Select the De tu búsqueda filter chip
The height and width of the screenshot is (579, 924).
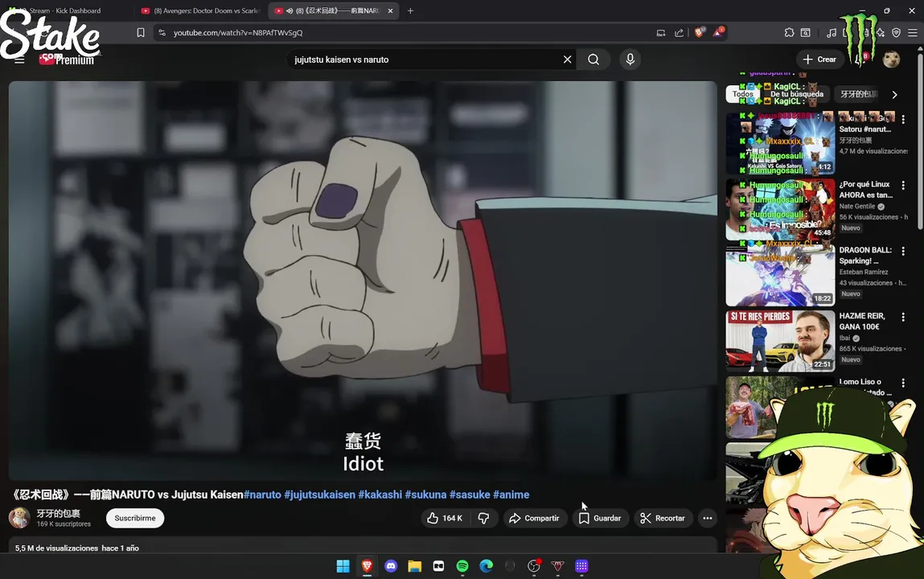797,94
